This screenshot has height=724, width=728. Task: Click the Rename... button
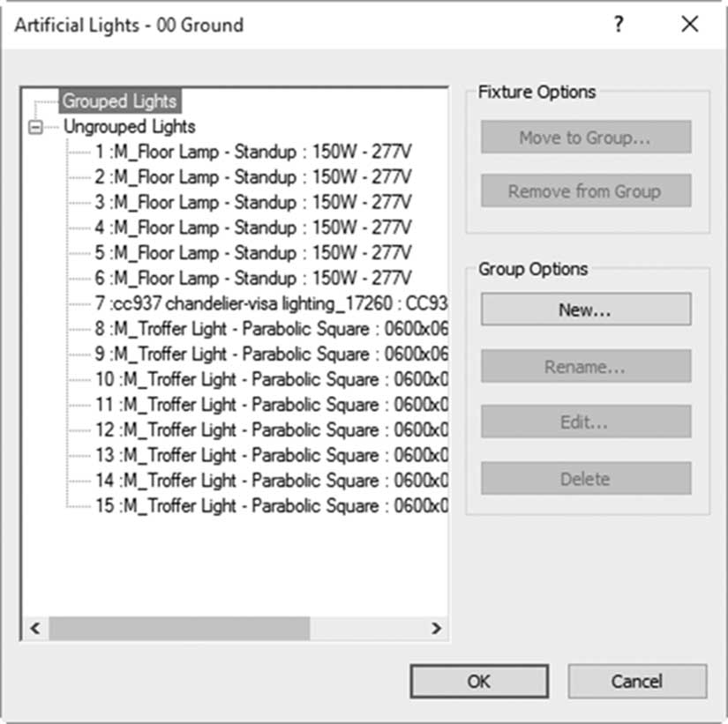(x=586, y=366)
